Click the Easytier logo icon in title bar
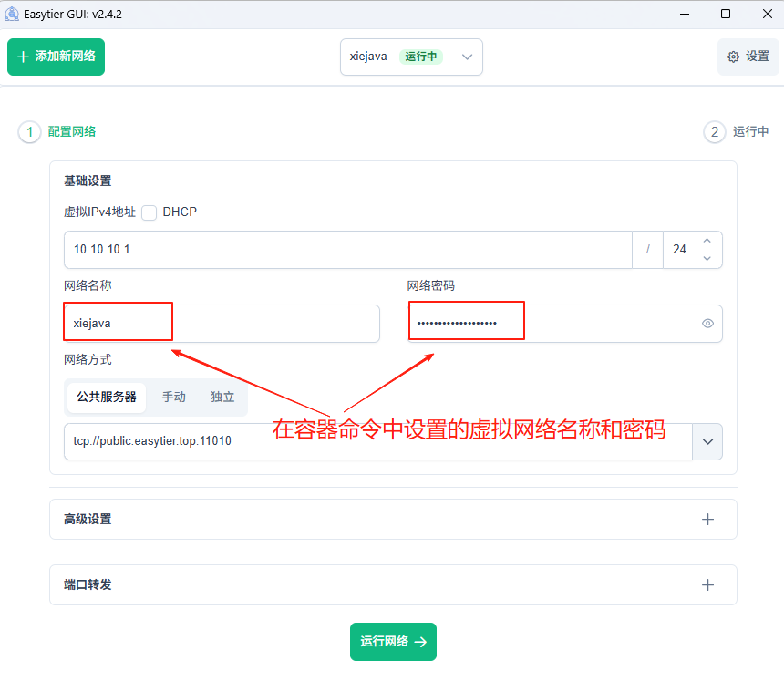This screenshot has width=784, height=692. [13, 14]
